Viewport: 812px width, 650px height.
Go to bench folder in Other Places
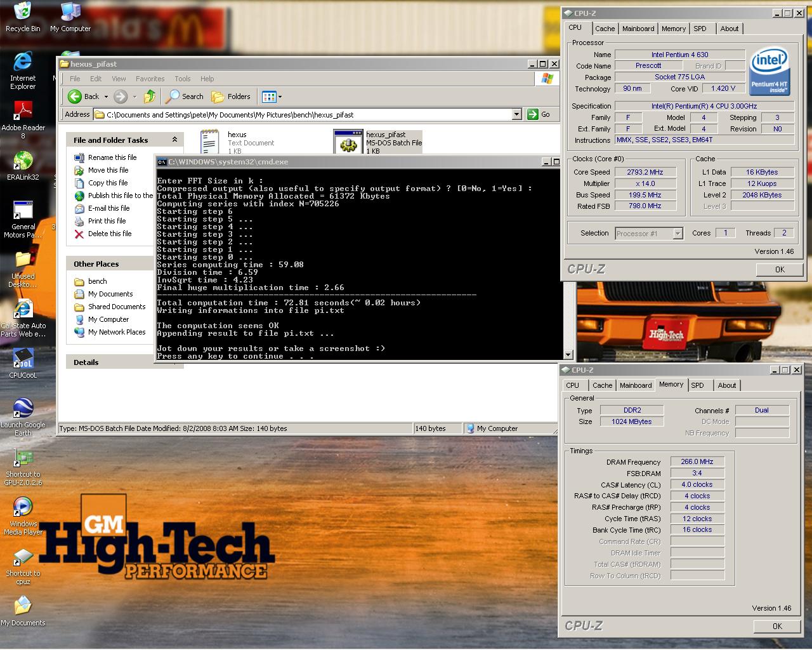(91, 281)
